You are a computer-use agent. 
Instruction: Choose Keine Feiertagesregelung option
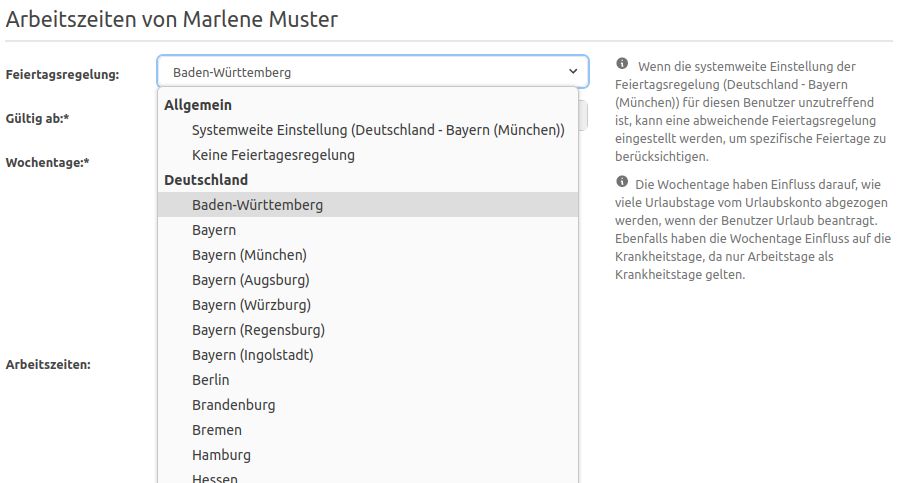click(368, 155)
